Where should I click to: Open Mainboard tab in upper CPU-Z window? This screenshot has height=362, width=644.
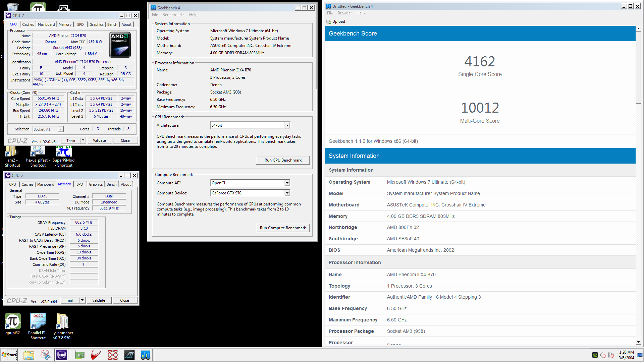[46, 24]
